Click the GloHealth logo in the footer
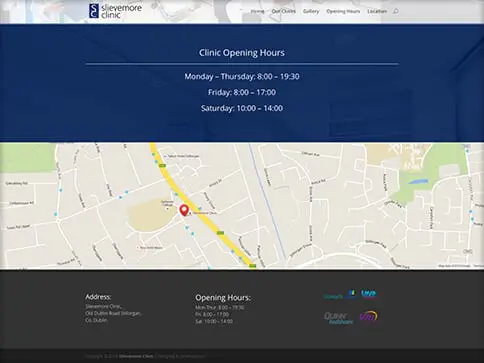Screen dimensions: 484x363 tap(333, 296)
